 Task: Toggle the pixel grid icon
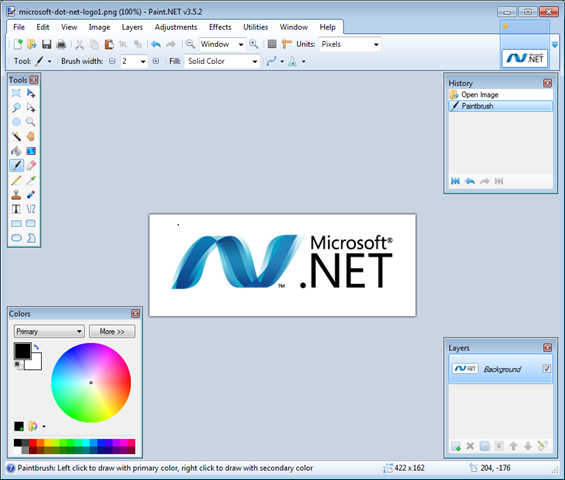272,44
